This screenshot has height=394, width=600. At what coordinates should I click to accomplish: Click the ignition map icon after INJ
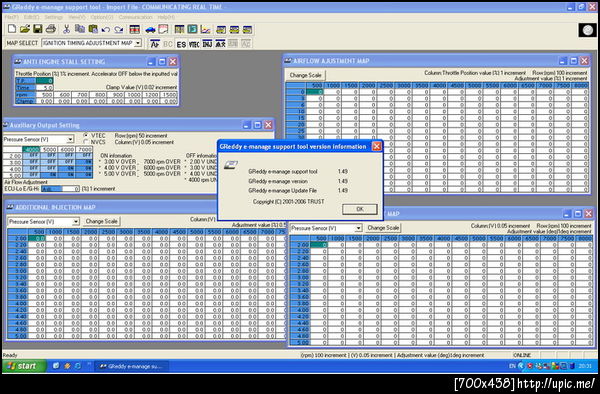pyautogui.click(x=220, y=44)
